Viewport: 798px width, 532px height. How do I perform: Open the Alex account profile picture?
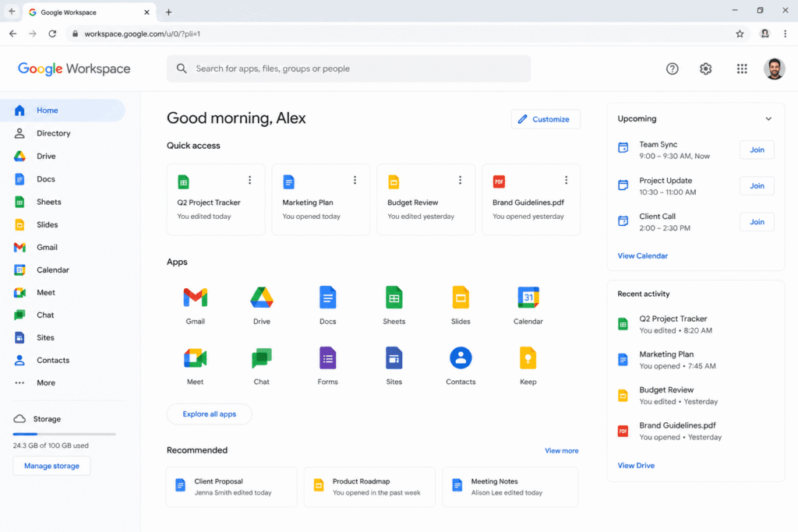[774, 69]
